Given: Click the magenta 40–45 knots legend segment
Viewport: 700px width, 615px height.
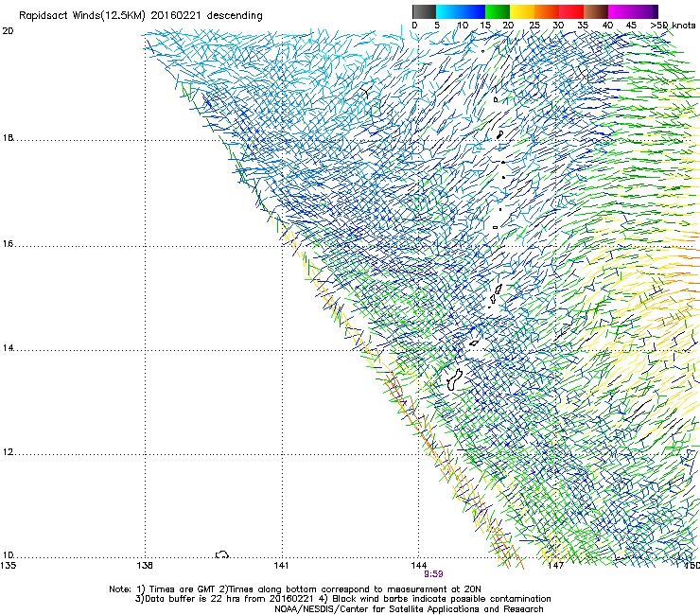Looking at the screenshot, I should tap(621, 11).
